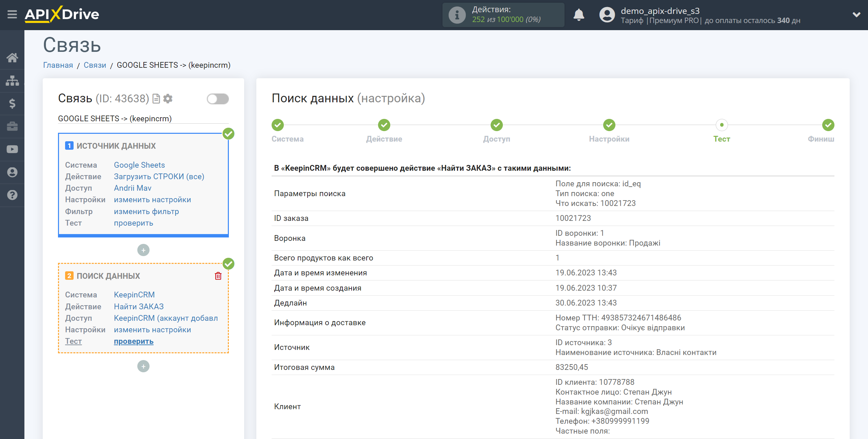The height and width of the screenshot is (439, 868).
Task: Click the email kgjkas@gmail.com
Action: point(614,411)
